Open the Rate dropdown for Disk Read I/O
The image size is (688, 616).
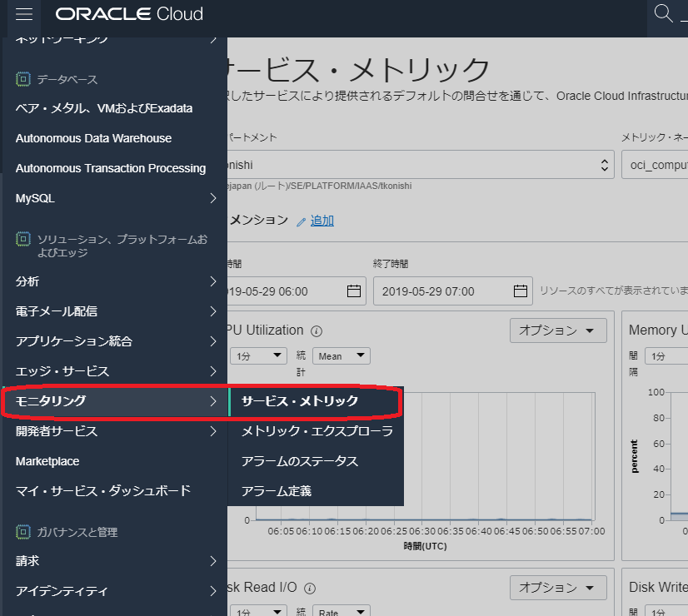pyautogui.click(x=341, y=611)
